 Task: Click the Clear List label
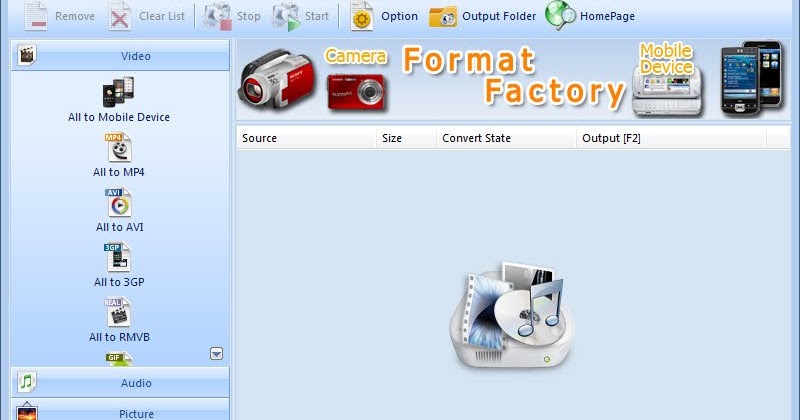click(162, 16)
